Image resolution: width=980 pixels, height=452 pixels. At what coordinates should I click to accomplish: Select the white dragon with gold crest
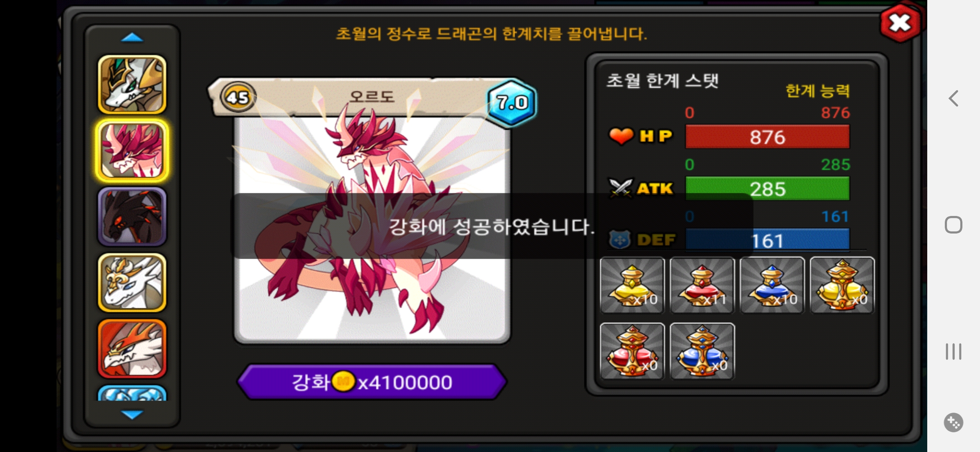(132, 283)
